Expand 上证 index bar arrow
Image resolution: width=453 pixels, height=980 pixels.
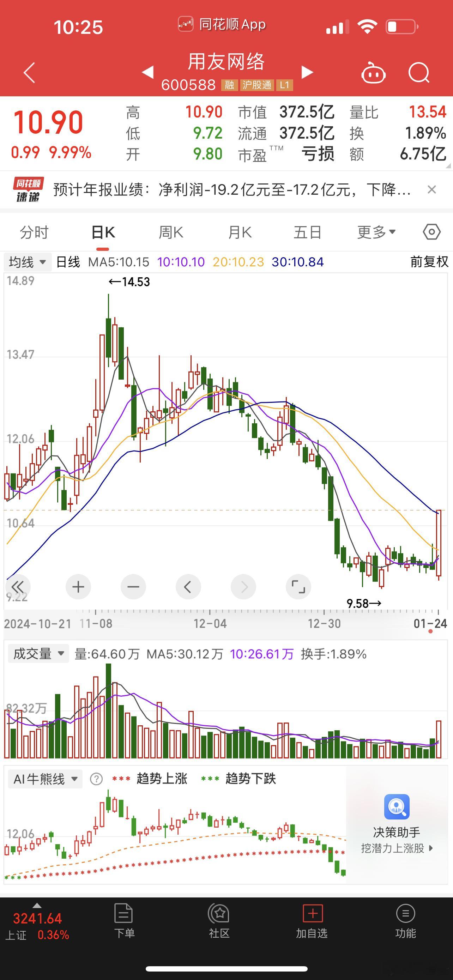click(x=36, y=906)
